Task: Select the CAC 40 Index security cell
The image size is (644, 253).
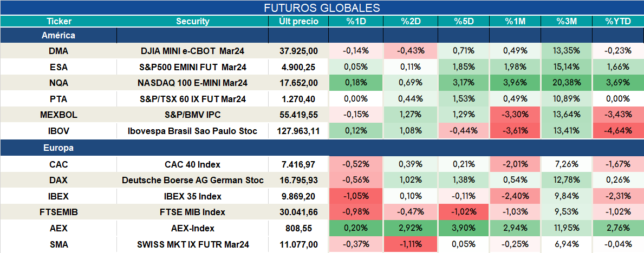Action: [193, 164]
